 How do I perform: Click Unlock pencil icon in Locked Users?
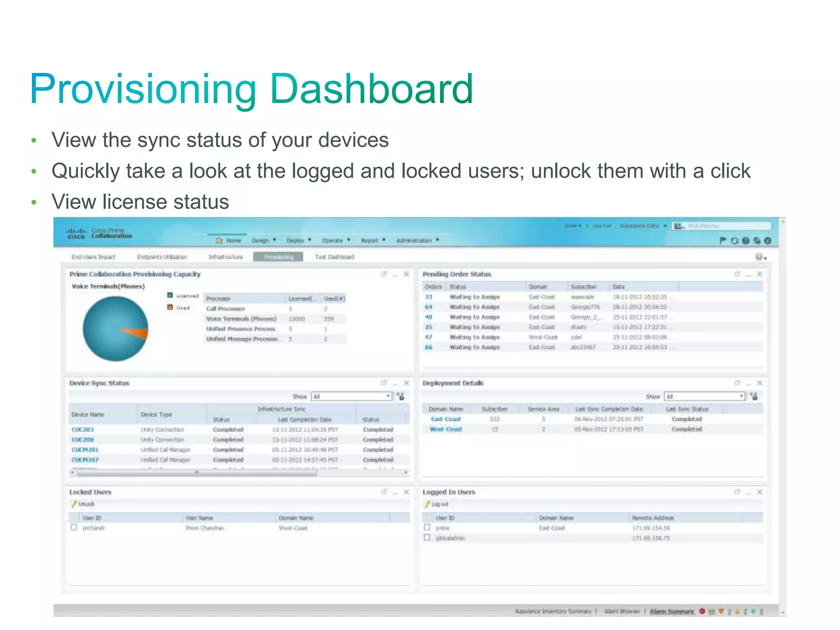coord(74,504)
